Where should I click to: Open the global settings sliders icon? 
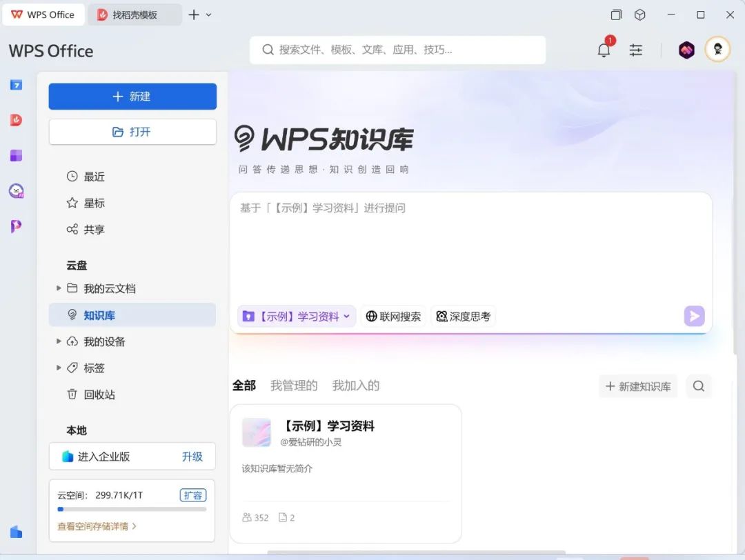(x=636, y=50)
